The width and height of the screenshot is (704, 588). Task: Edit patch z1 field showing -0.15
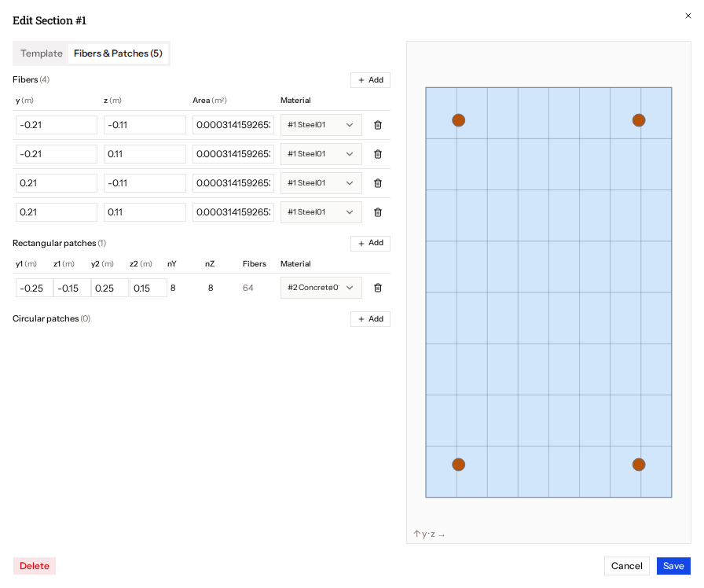pos(71,288)
